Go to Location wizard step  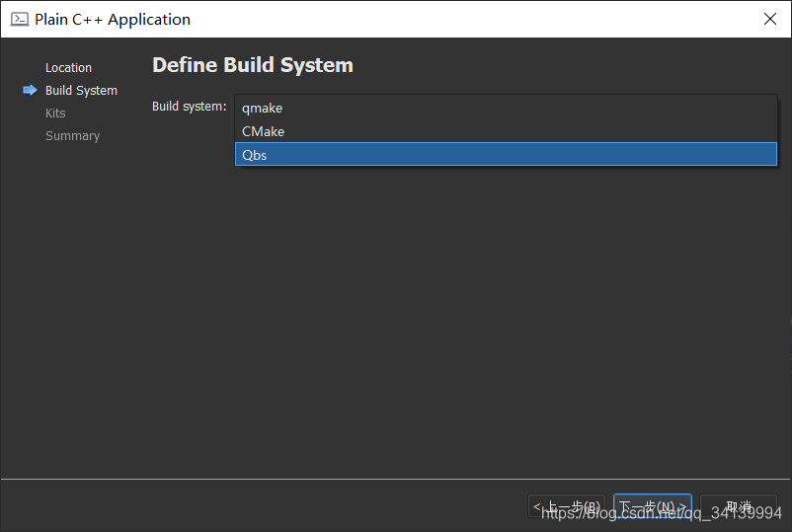69,68
